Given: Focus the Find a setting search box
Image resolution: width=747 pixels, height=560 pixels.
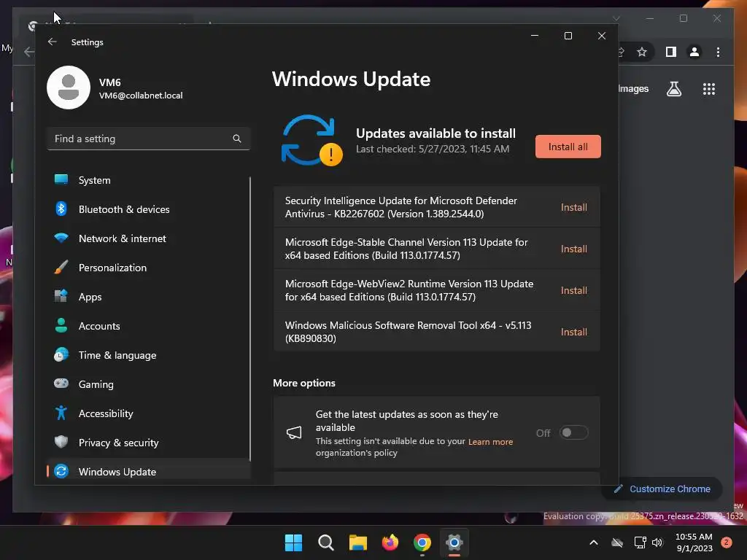Looking at the screenshot, I should (149, 139).
